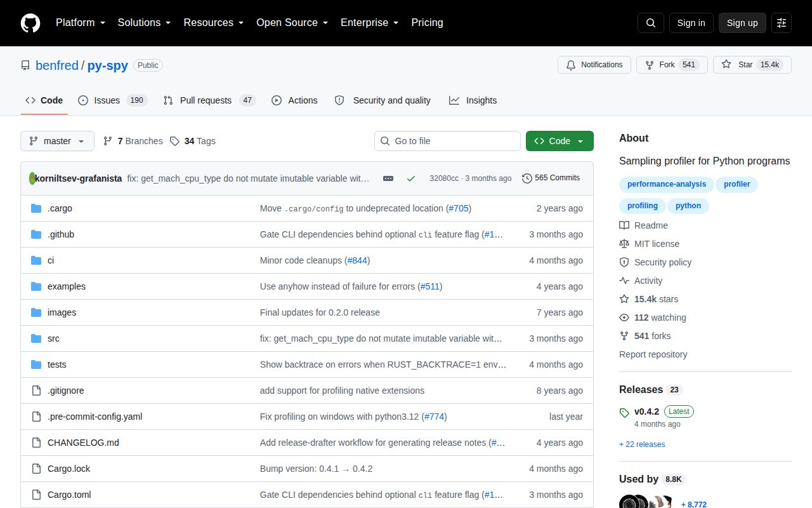This screenshot has height=508, width=812.
Task: Open the examples folder icon
Action: [x=36, y=286]
